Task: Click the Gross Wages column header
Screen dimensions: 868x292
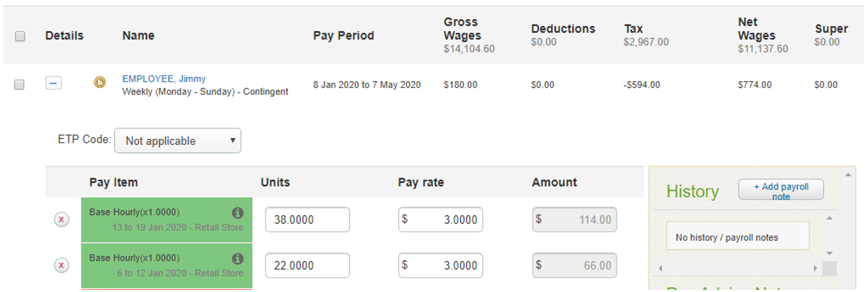Action: [x=462, y=29]
